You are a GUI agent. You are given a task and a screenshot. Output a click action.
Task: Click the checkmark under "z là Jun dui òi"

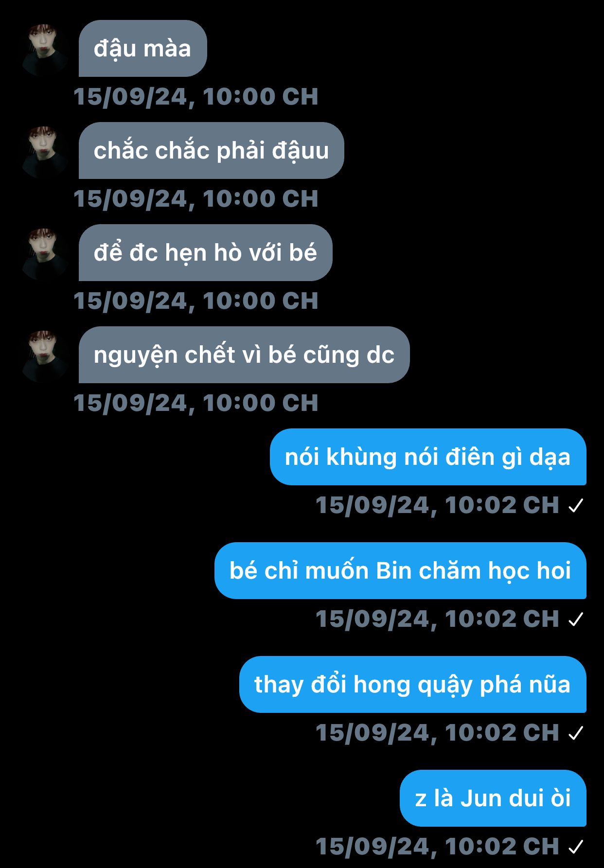576,847
